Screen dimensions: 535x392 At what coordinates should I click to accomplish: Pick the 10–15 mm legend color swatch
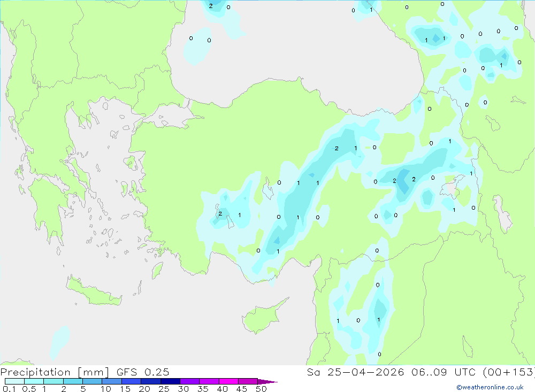[x=112, y=381]
